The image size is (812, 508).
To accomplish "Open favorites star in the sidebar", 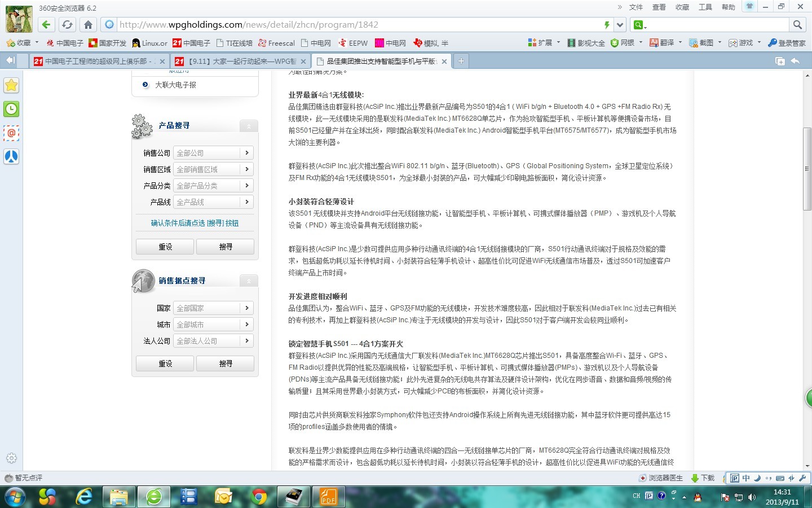I will pyautogui.click(x=11, y=85).
